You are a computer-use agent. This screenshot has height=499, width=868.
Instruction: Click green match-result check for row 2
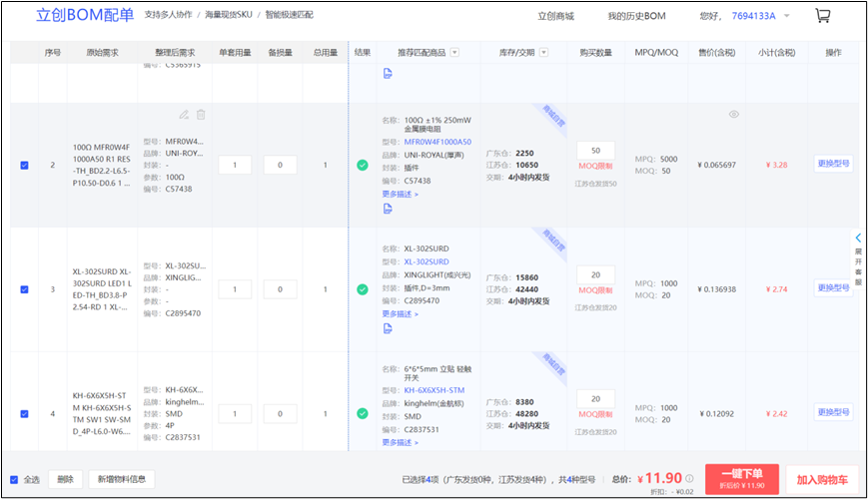coord(363,165)
